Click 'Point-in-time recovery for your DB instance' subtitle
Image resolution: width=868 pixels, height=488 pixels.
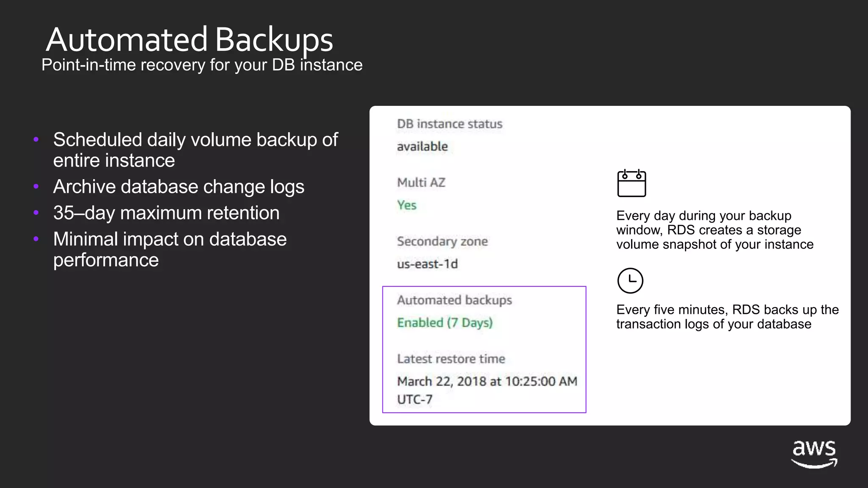click(202, 65)
